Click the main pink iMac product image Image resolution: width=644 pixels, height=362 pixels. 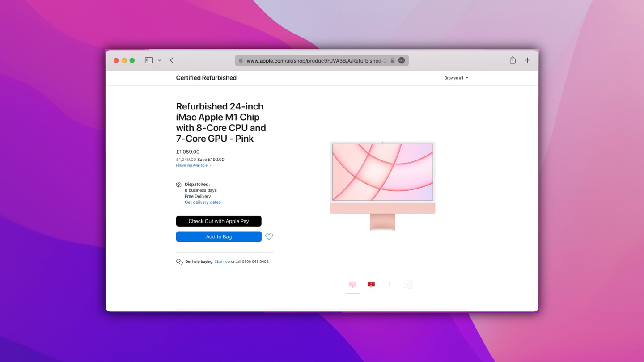point(382,185)
